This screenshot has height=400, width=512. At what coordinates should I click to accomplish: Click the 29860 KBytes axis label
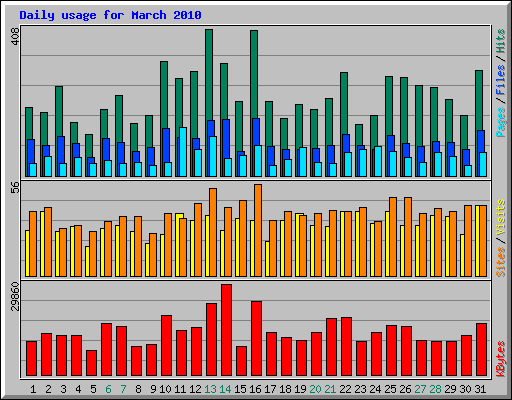pos(16,296)
